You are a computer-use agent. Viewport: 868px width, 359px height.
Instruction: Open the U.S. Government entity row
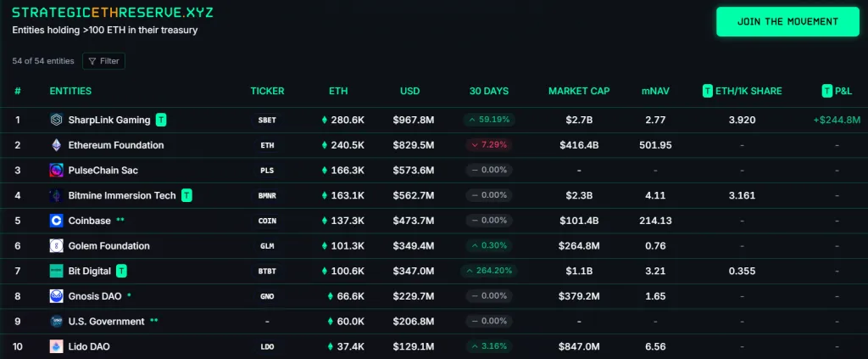point(106,322)
